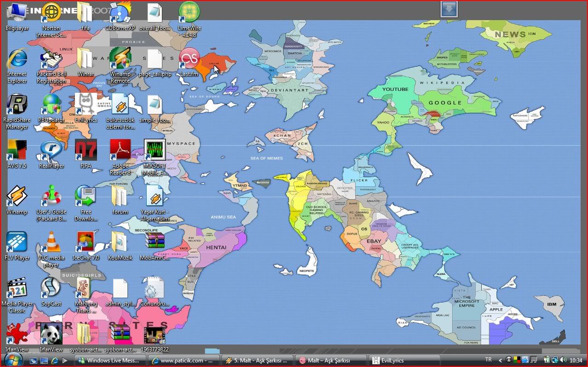Click the 10:34 taskbar clock
This screenshot has height=367, width=588.
tap(576, 360)
